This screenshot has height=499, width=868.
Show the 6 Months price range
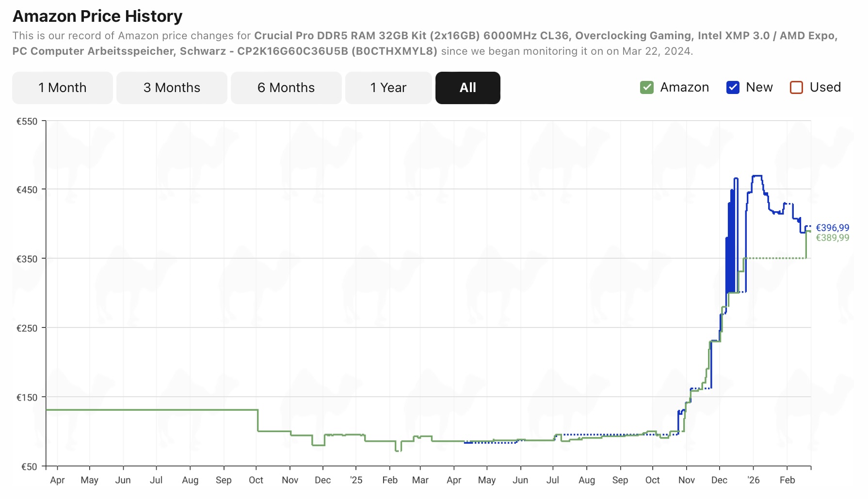click(x=286, y=88)
